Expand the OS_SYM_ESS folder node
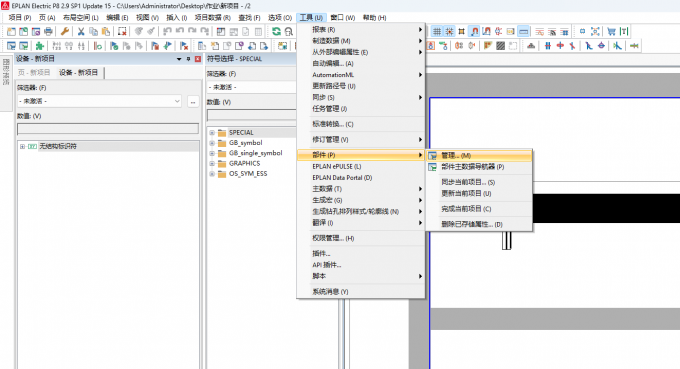This screenshot has width=680, height=369. pyautogui.click(x=212, y=174)
